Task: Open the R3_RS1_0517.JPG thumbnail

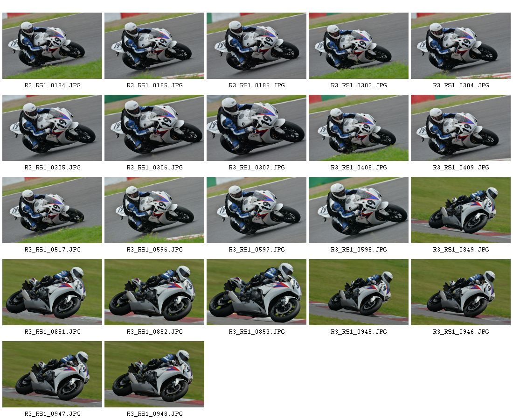Action: click(52, 210)
